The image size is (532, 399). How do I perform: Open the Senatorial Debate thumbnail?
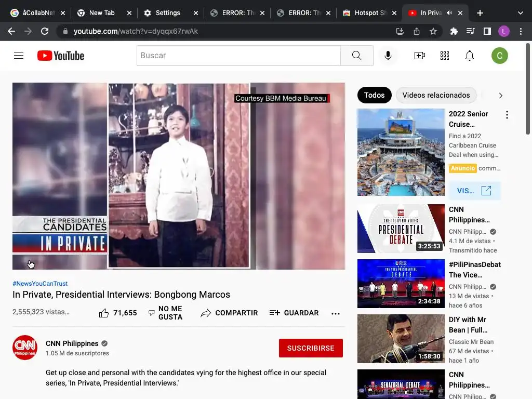coord(401,384)
